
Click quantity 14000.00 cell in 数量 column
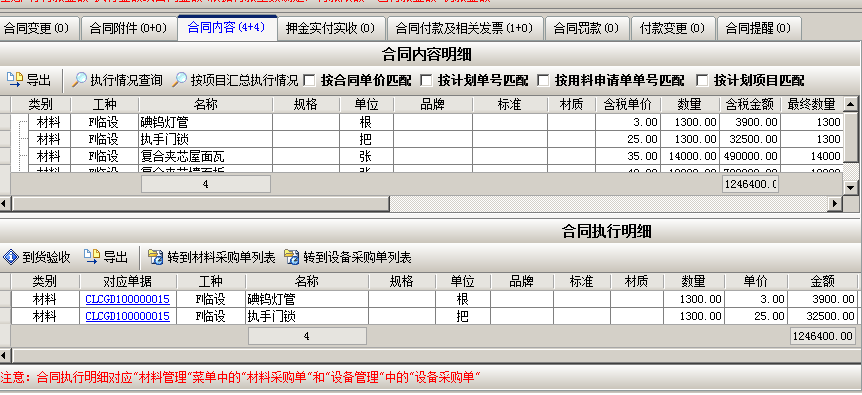tap(690, 156)
